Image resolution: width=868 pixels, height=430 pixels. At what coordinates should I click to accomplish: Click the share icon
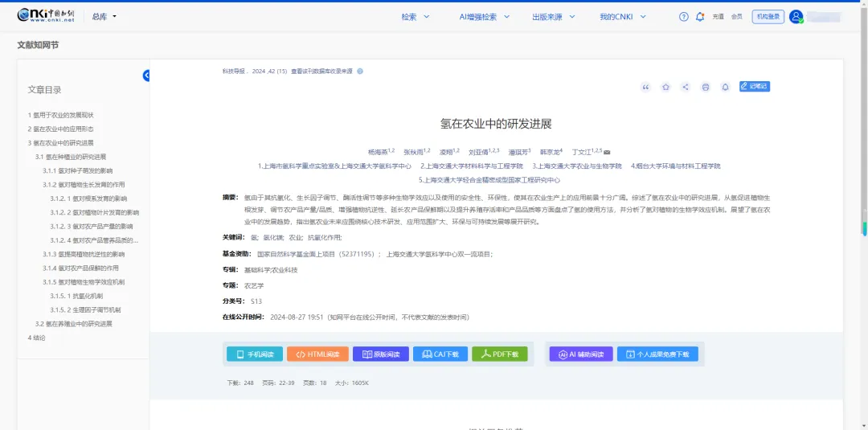(686, 87)
